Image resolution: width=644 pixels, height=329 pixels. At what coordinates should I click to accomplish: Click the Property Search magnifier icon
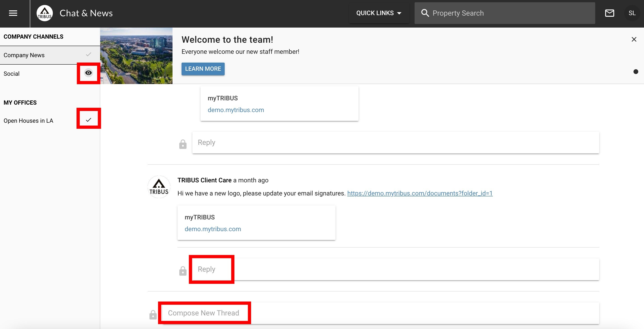[x=425, y=13]
